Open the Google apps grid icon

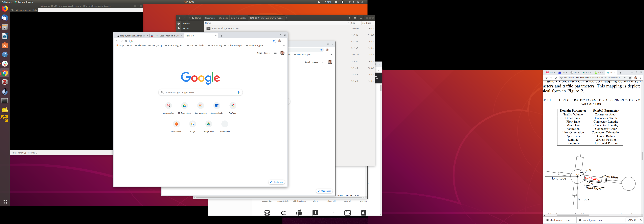pos(275,53)
